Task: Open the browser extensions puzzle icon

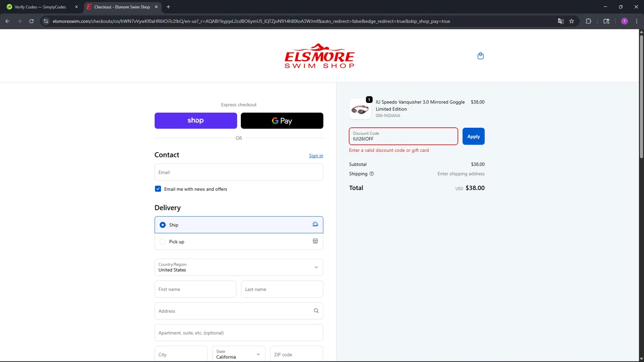Action: point(588,21)
